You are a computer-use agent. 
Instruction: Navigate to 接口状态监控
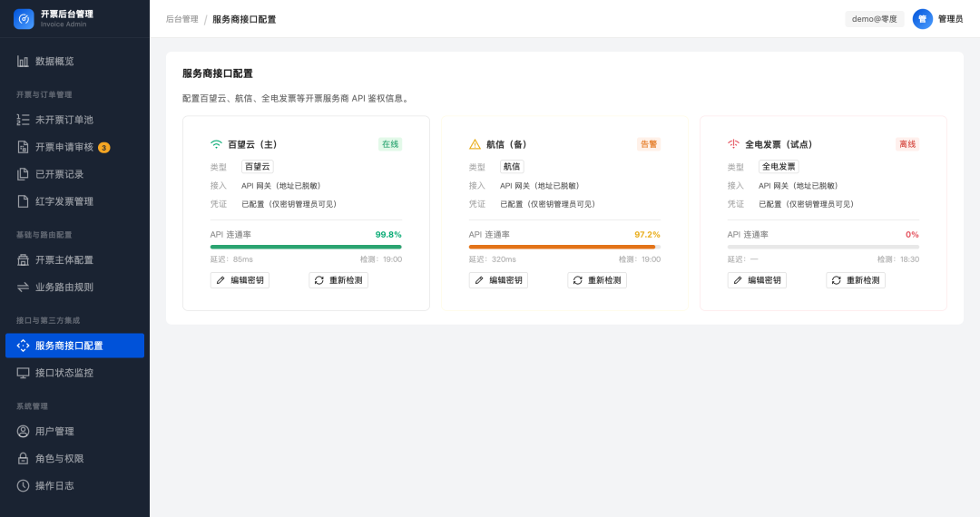[75, 373]
